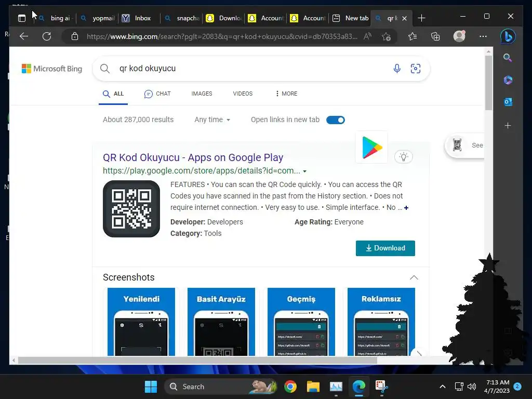
Task: Open Outlook in the sidebar
Action: [x=508, y=102]
